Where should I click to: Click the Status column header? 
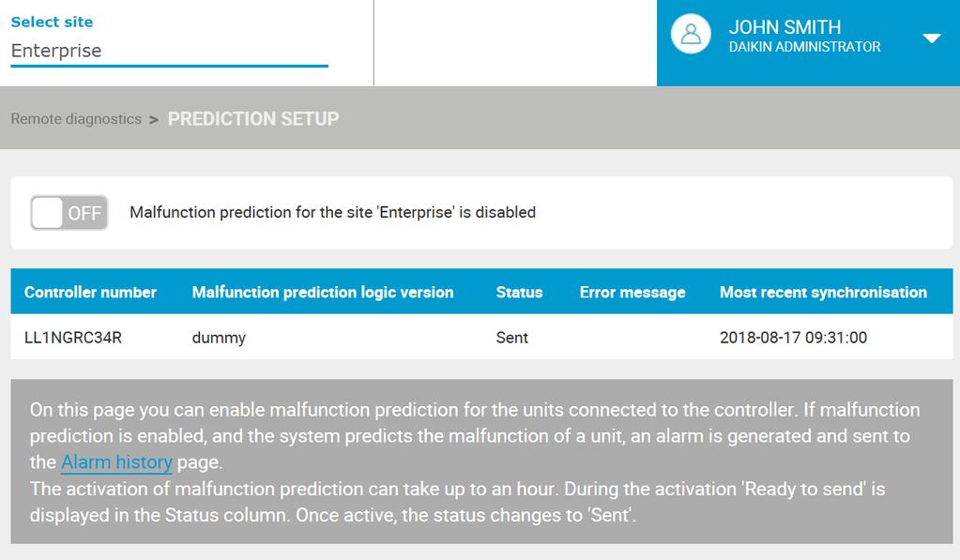[x=519, y=292]
